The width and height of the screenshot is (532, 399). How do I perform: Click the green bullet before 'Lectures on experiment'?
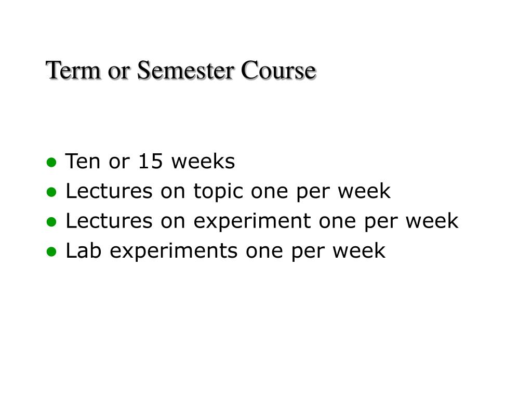(51, 222)
